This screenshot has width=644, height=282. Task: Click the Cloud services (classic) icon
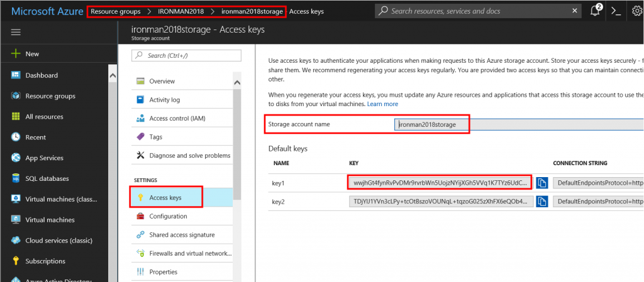(x=16, y=240)
